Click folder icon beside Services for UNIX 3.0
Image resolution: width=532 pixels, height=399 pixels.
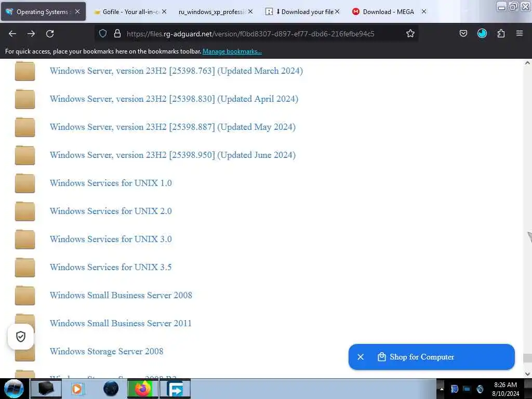point(25,239)
